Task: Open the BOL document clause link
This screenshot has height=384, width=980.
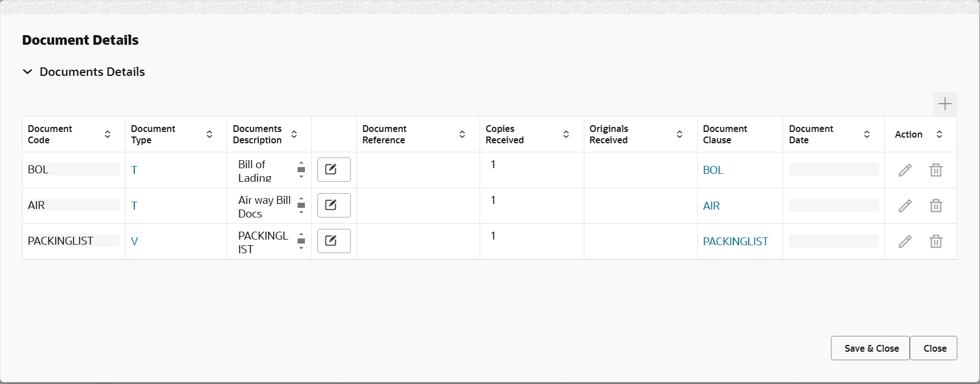Action: tap(712, 169)
